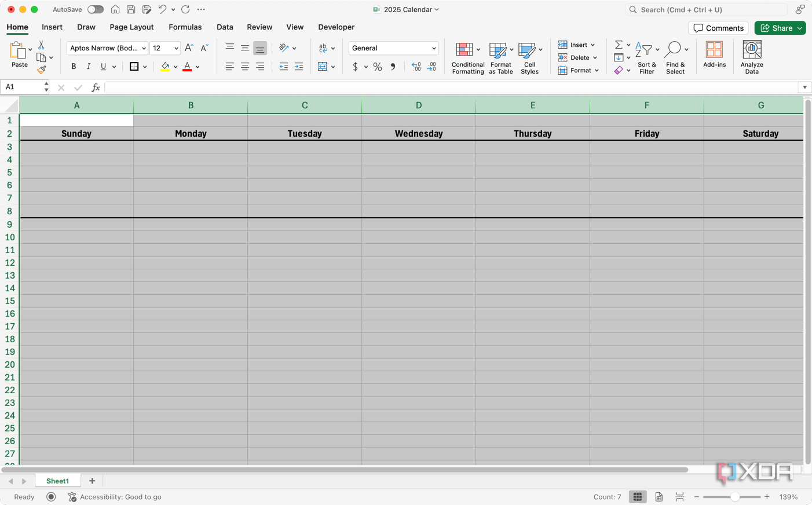Select the Sheet1 tab at bottom
812x505 pixels.
click(57, 481)
